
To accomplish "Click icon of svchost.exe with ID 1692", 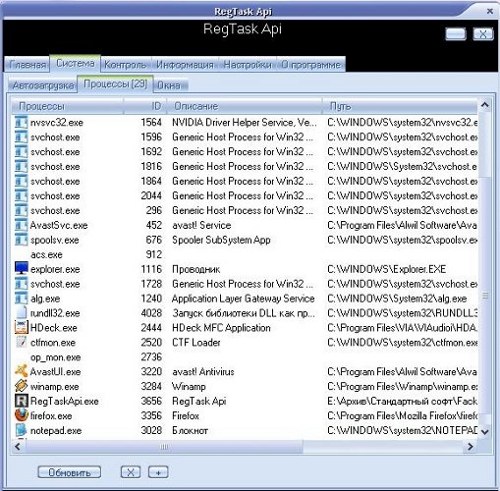I will pyautogui.click(x=21, y=152).
